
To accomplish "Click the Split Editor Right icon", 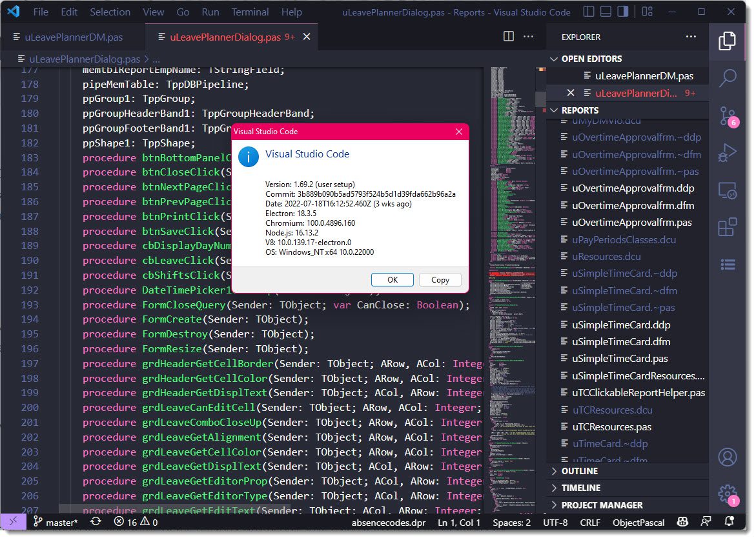I will click(508, 37).
